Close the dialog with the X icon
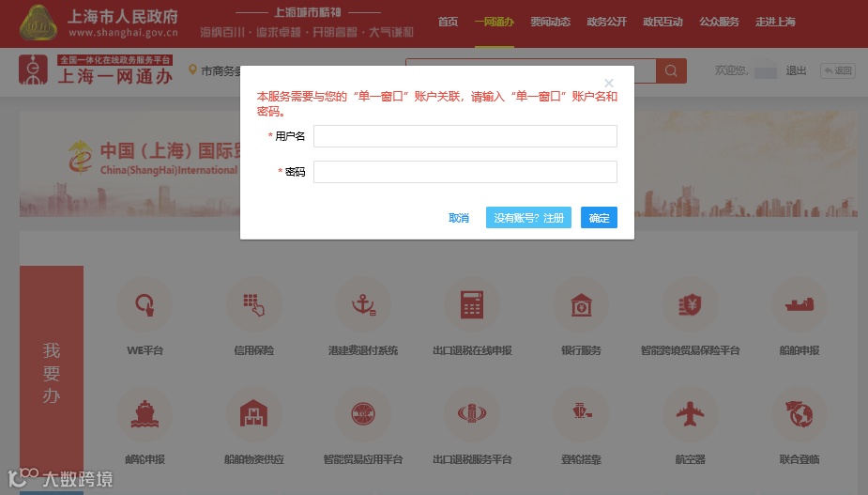Image resolution: width=868 pixels, height=495 pixels. point(609,84)
